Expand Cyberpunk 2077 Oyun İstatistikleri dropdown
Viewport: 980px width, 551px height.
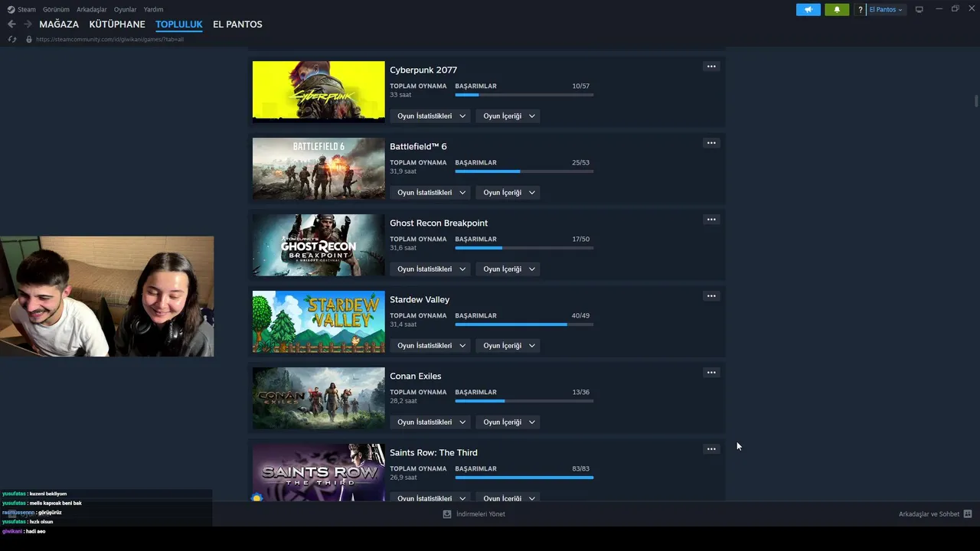(x=430, y=116)
